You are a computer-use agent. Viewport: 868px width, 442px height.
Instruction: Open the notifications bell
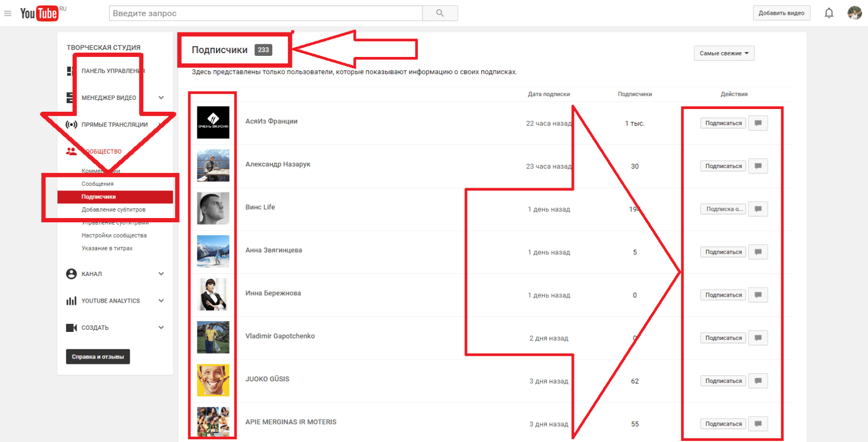click(829, 13)
